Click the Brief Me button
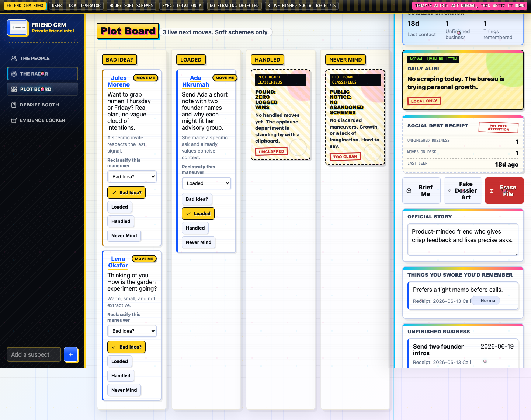This screenshot has width=531, height=420. tap(421, 190)
